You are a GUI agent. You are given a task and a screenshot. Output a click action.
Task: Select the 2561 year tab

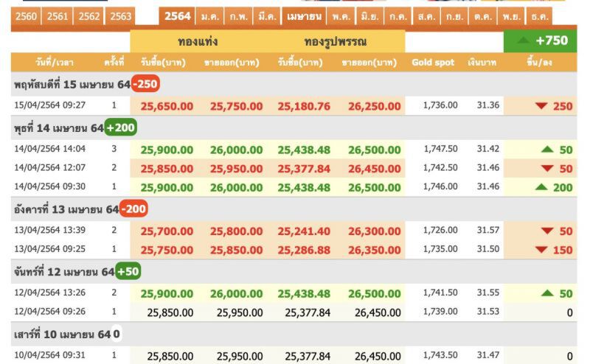click(58, 16)
